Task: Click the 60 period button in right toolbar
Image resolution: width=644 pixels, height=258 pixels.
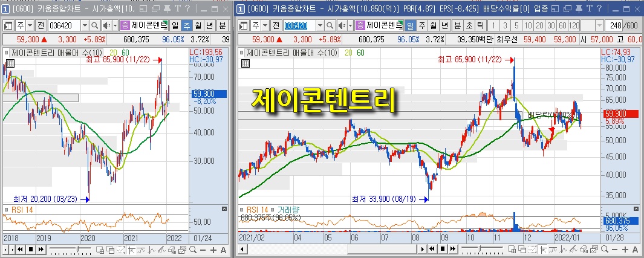Action: pyautogui.click(x=563, y=26)
